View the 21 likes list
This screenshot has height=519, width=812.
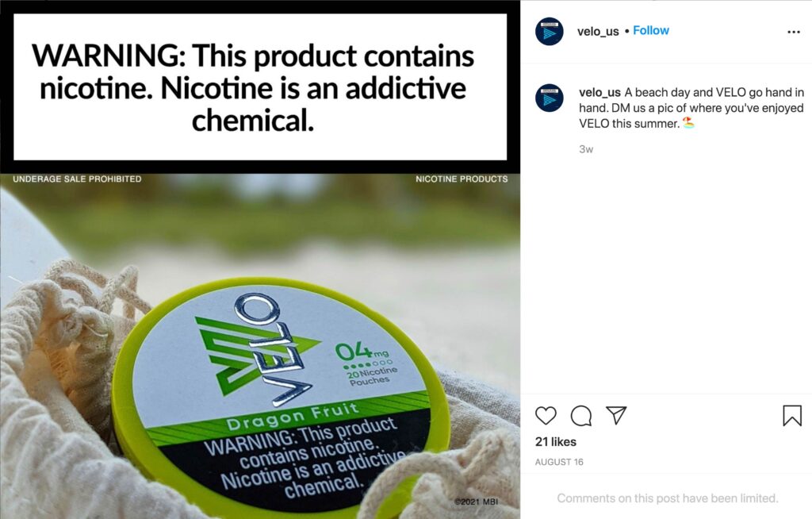[556, 442]
